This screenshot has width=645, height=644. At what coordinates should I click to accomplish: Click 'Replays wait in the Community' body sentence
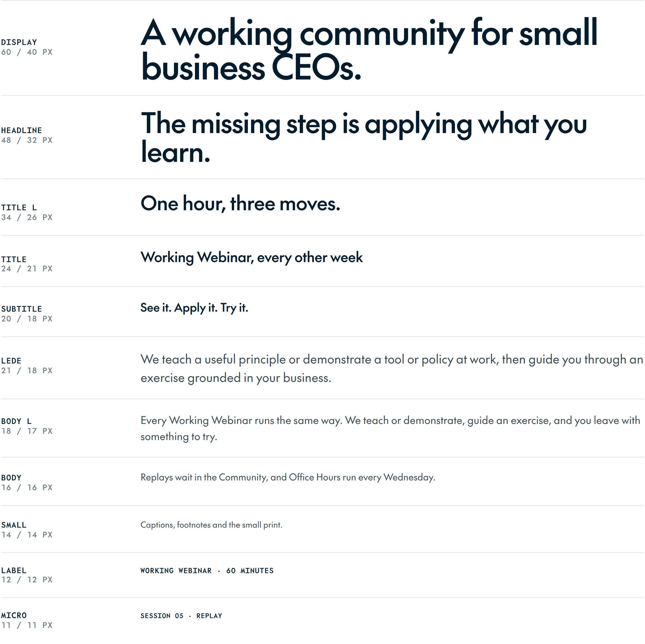coord(288,478)
